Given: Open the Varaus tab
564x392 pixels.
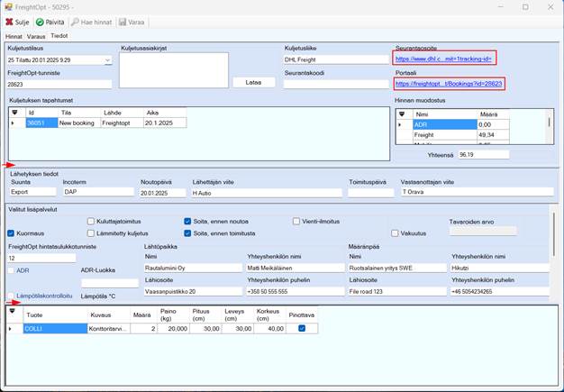Looking at the screenshot, I should [x=36, y=36].
